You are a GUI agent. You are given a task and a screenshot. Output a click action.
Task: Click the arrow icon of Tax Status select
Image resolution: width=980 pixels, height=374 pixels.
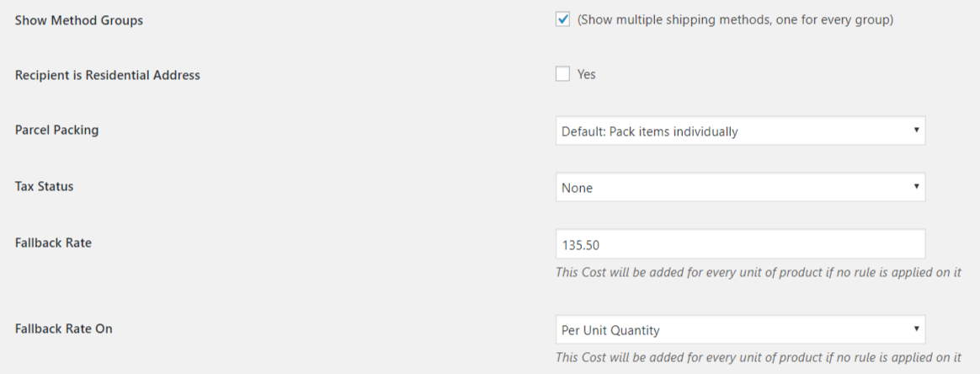click(916, 187)
